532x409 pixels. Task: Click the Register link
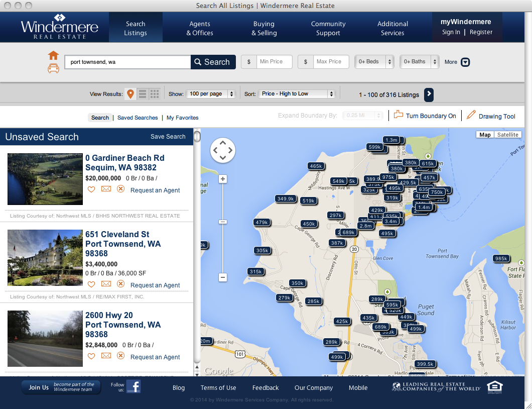click(481, 32)
